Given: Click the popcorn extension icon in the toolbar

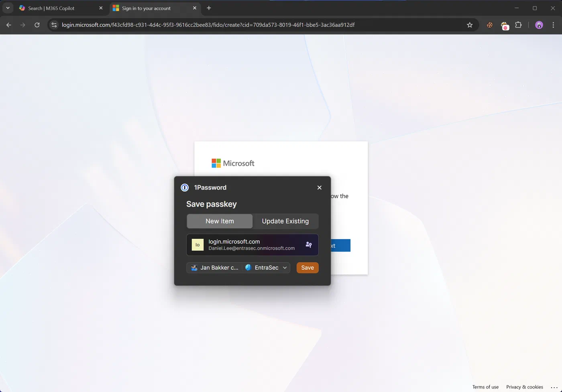Looking at the screenshot, I should (x=505, y=26).
